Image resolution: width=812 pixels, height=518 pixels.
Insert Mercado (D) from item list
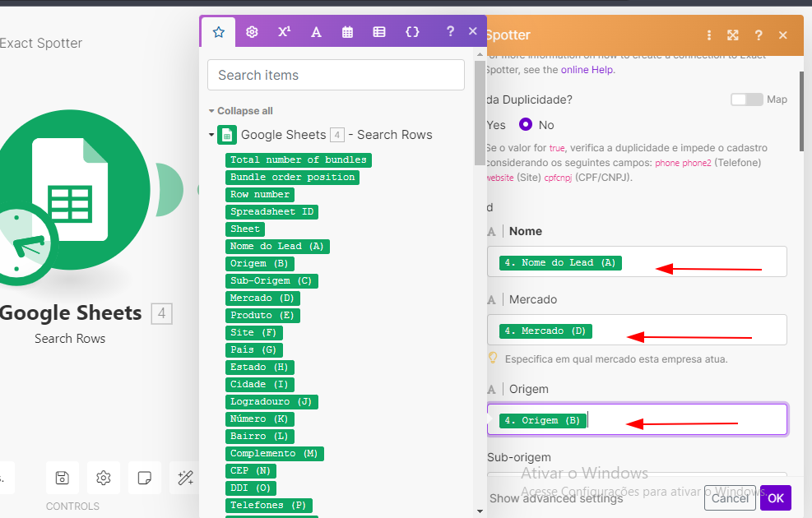point(262,298)
